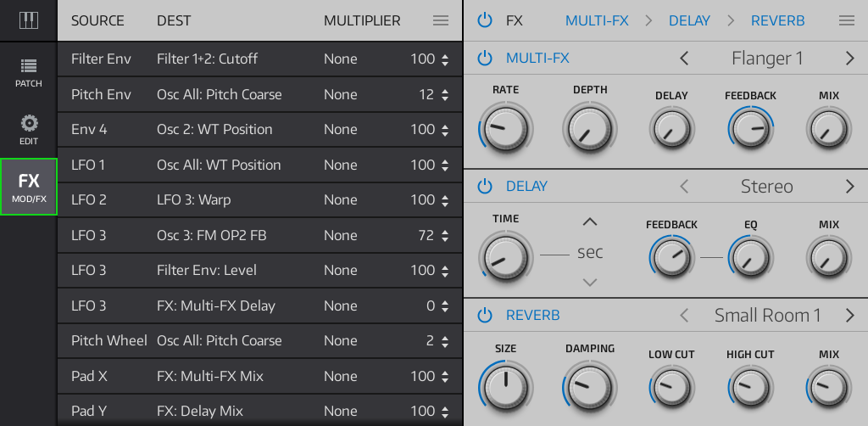The height and width of the screenshot is (426, 868).
Task: Click the up chevron above sec
Action: pos(590,222)
